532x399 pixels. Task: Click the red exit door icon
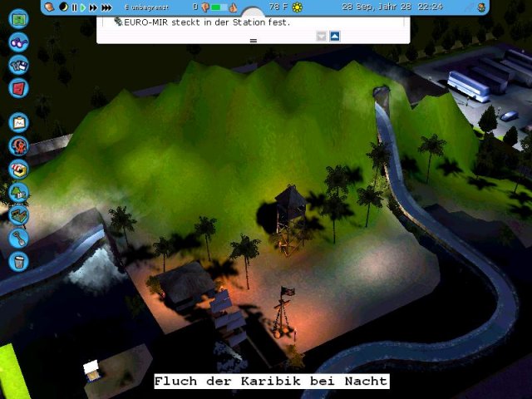[x=18, y=88]
